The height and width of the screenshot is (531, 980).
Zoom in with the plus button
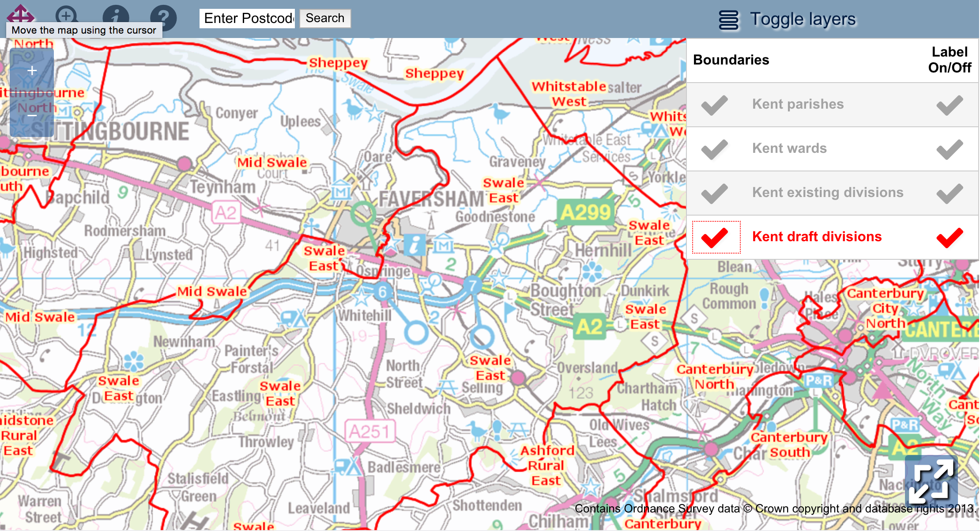click(x=32, y=71)
